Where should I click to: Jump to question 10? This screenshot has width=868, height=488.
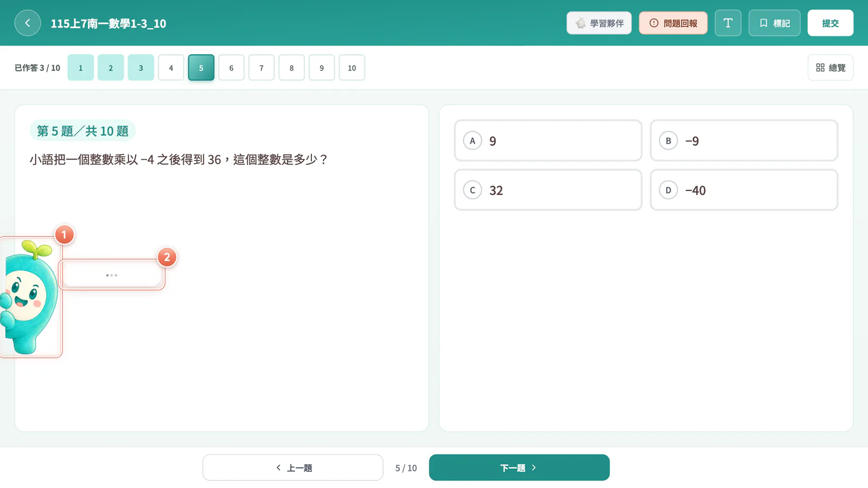(x=352, y=68)
